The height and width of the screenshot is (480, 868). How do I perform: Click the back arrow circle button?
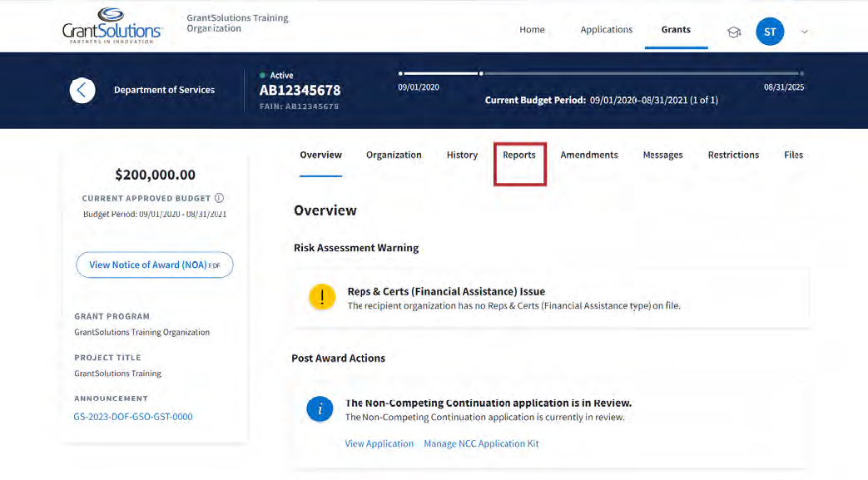pyautogui.click(x=82, y=90)
